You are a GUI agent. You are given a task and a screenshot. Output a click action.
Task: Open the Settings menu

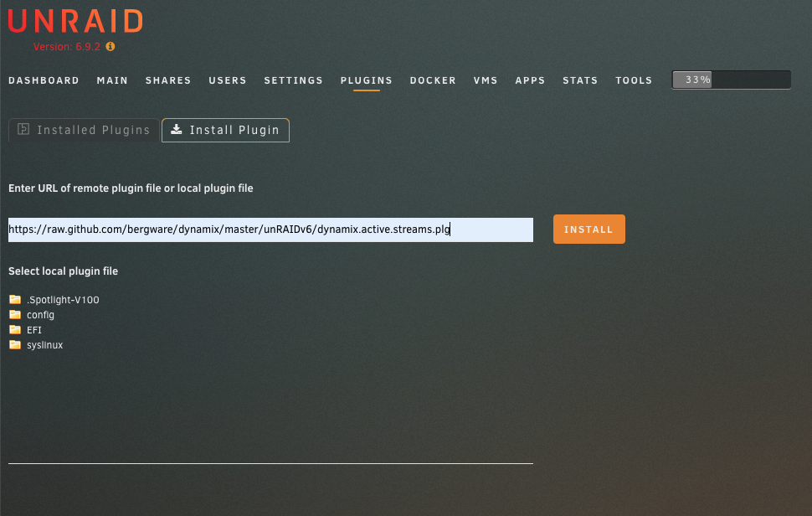pos(294,80)
